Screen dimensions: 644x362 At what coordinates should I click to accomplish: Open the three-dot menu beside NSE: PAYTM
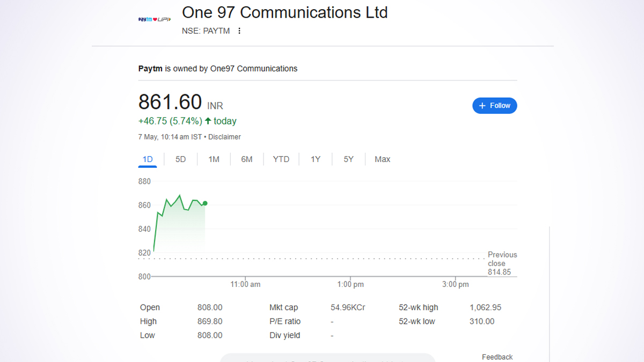239,31
